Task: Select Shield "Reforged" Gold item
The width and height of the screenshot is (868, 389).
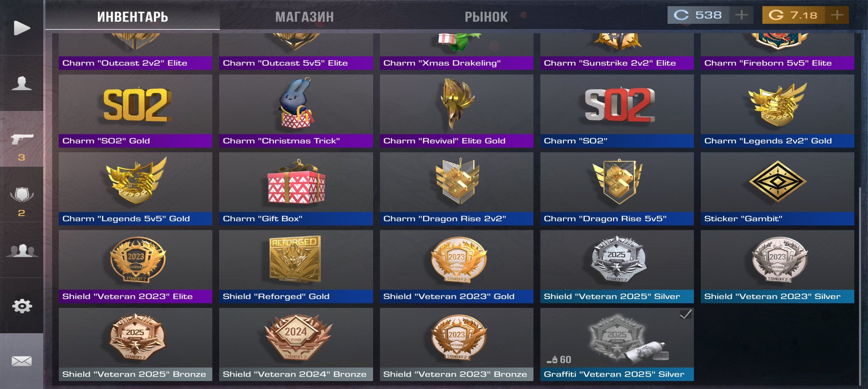Action: point(296,267)
